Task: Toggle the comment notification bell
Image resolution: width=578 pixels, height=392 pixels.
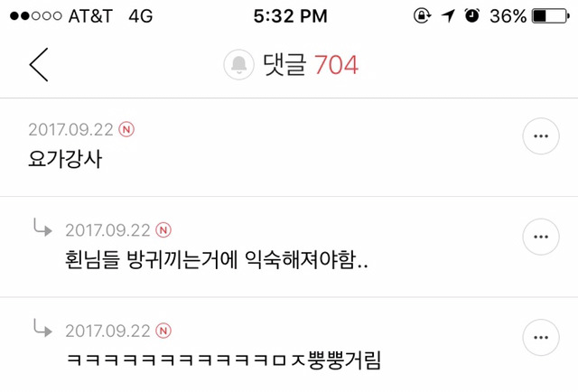Action: coord(238,64)
